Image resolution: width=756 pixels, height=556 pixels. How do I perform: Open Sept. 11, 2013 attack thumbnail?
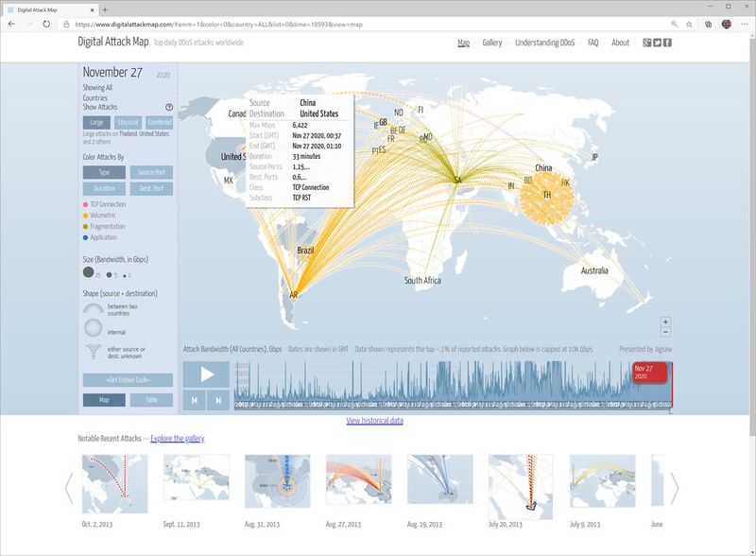[197, 478]
